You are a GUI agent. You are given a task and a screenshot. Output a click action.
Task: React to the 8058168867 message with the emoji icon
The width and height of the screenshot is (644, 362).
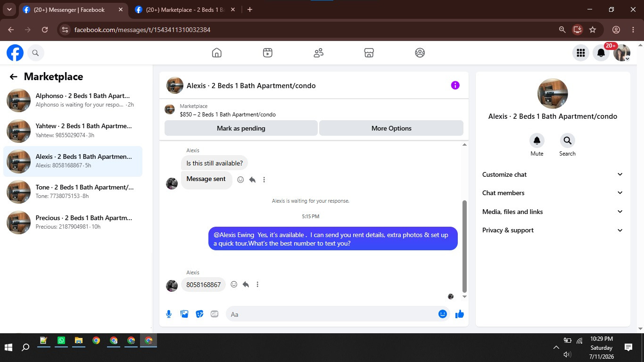pos(234,284)
